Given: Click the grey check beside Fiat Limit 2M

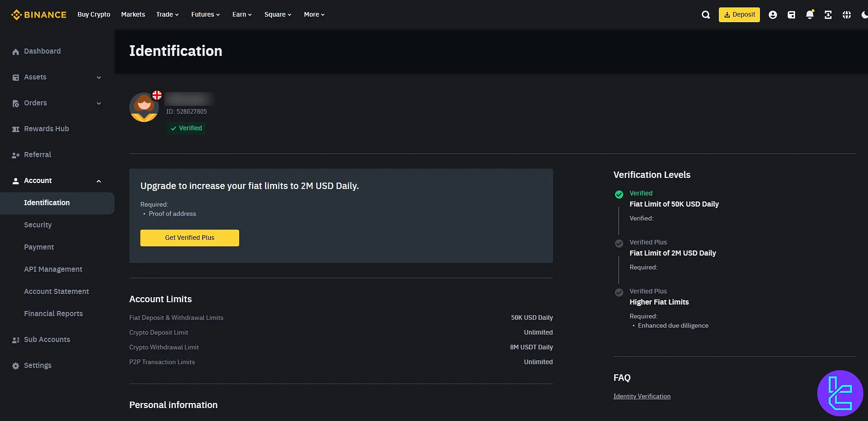Looking at the screenshot, I should pyautogui.click(x=619, y=244).
